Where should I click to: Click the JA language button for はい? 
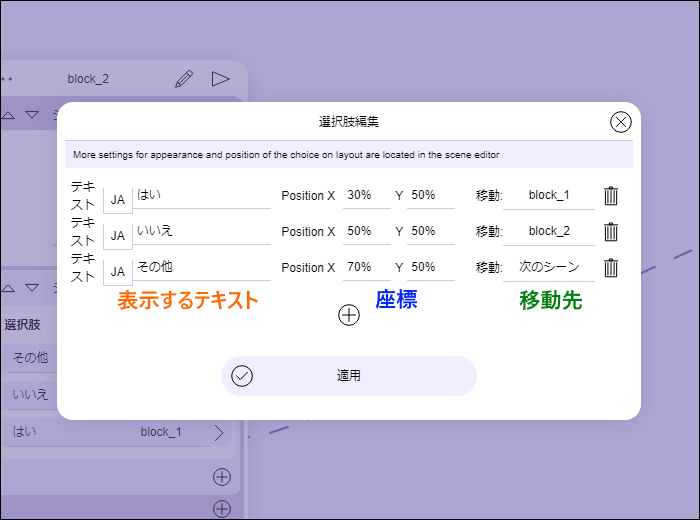(118, 199)
